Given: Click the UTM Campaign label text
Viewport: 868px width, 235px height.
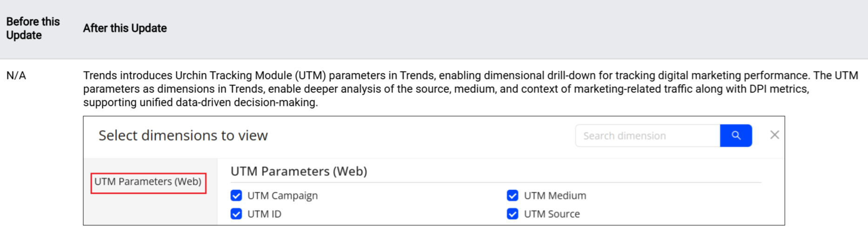Looking at the screenshot, I should click(282, 196).
